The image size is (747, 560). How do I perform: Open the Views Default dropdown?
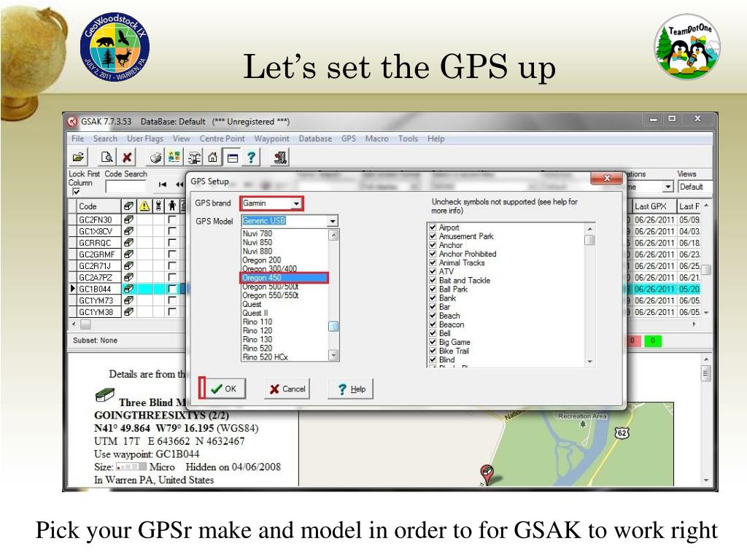click(x=695, y=187)
